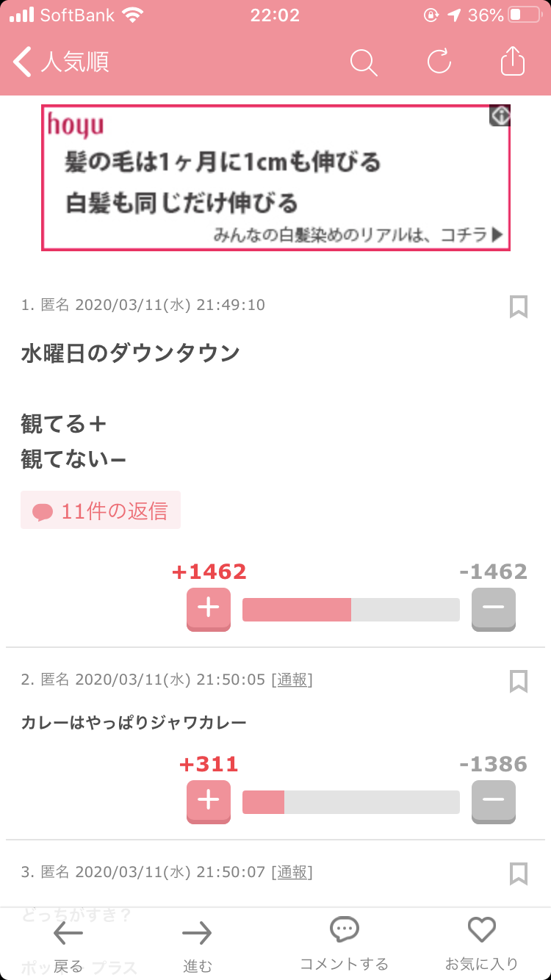The image size is (551, 980).
Task: Click the ad info icon on the banner
Action: [500, 115]
